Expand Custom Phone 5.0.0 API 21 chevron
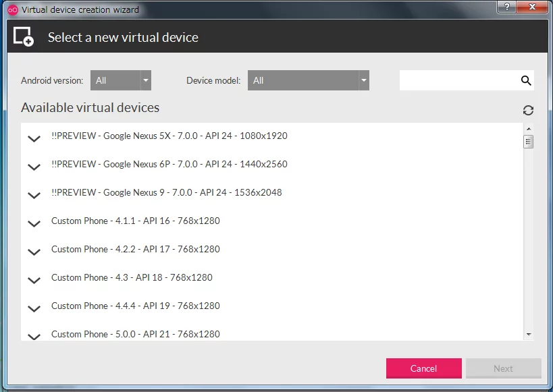The width and height of the screenshot is (553, 392). (34, 335)
